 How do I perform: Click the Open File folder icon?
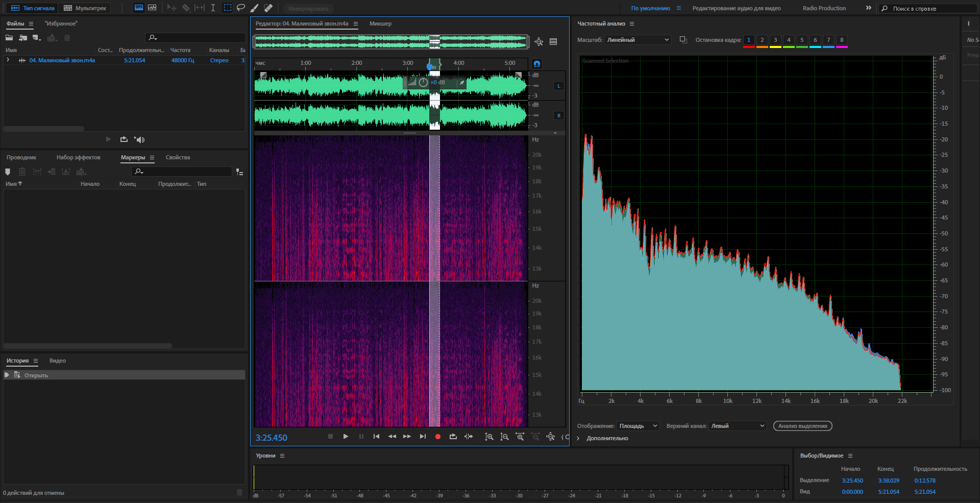click(9, 38)
